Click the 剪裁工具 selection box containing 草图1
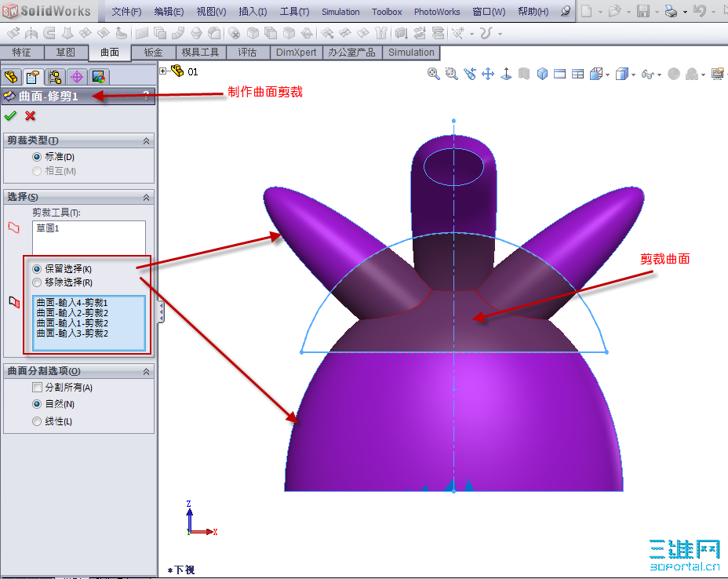The width and height of the screenshot is (728, 579). click(x=89, y=237)
